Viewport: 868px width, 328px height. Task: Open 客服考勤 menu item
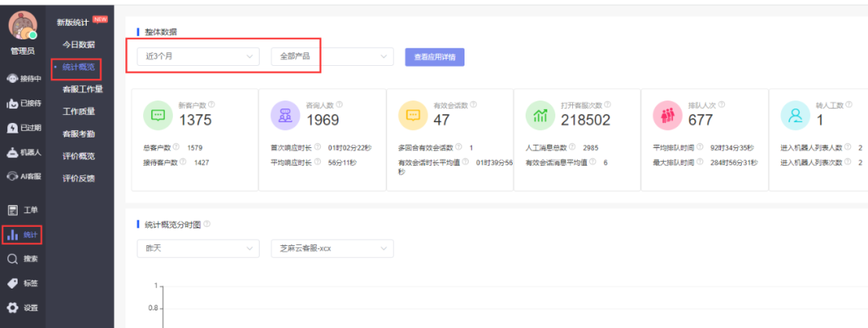(79, 133)
